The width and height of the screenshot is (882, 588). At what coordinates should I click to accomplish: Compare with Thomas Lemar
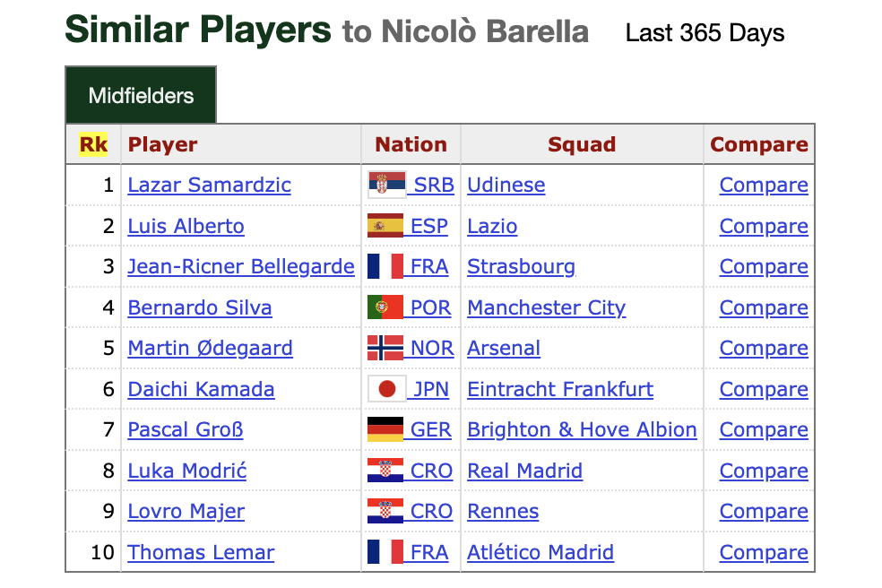click(x=764, y=552)
